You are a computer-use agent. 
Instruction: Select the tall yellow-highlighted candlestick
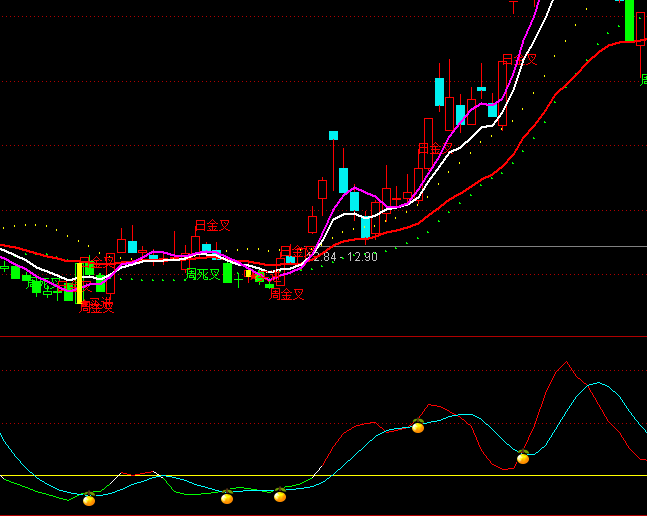coord(80,283)
